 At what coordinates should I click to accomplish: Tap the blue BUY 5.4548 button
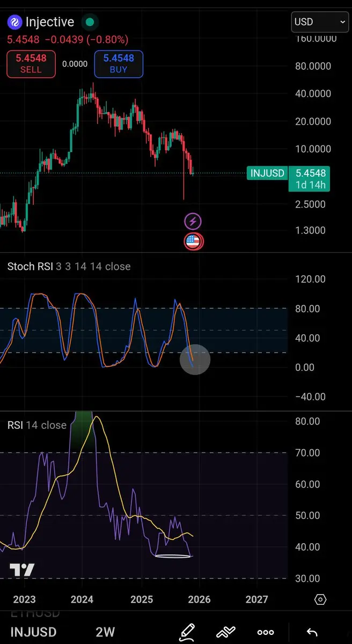pyautogui.click(x=119, y=64)
